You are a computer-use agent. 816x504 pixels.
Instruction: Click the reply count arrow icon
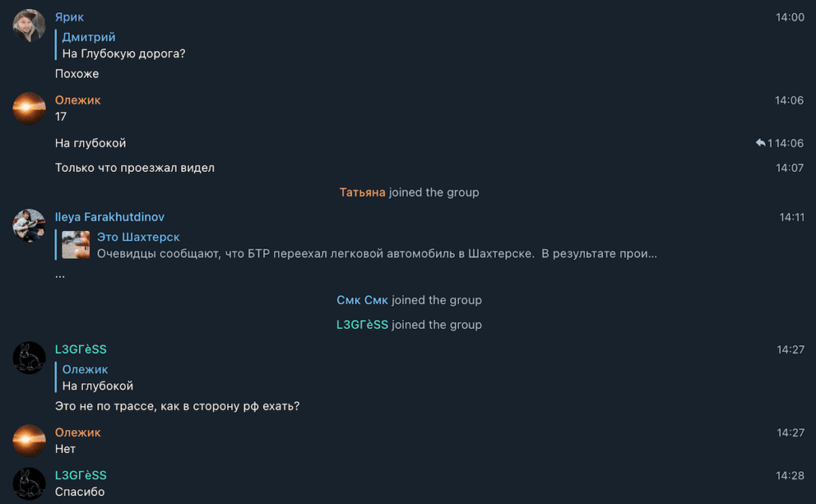pyautogui.click(x=760, y=143)
